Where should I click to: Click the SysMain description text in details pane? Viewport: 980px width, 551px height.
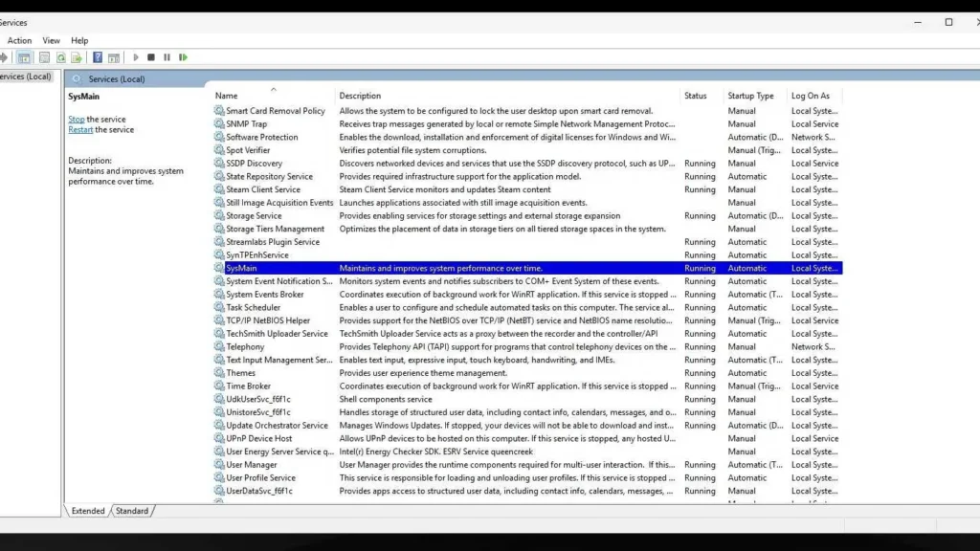125,176
